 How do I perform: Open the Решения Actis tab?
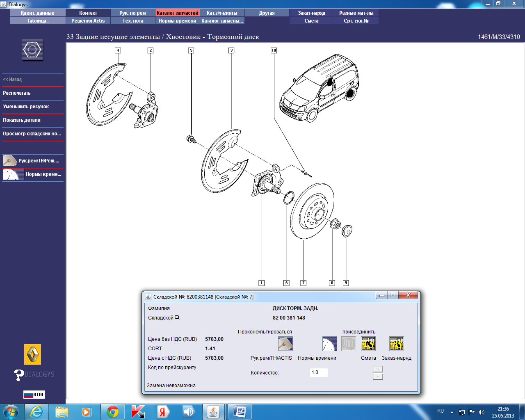88,21
